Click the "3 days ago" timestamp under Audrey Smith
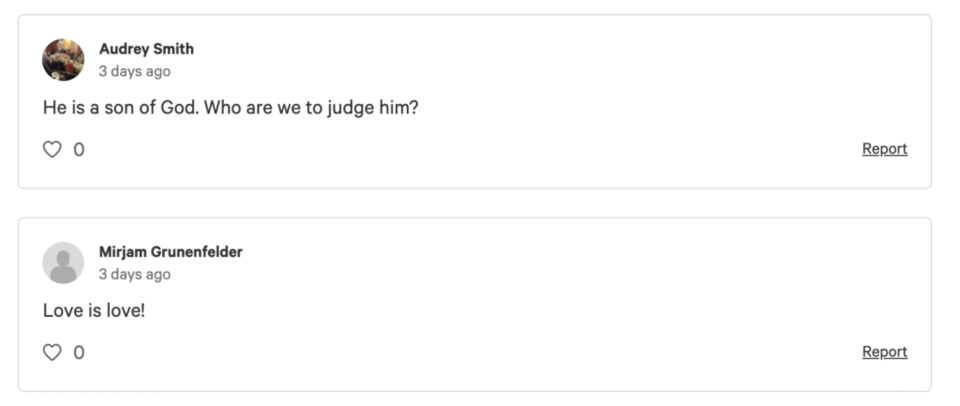 (x=135, y=71)
